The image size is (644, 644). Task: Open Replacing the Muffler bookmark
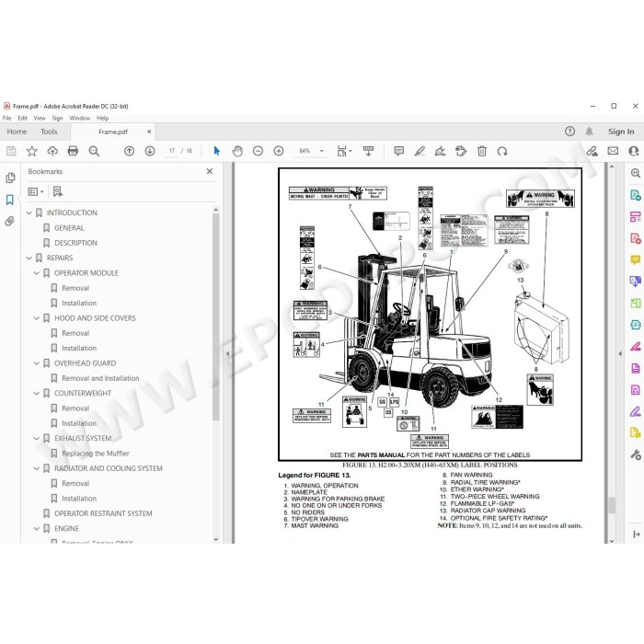[x=96, y=454]
